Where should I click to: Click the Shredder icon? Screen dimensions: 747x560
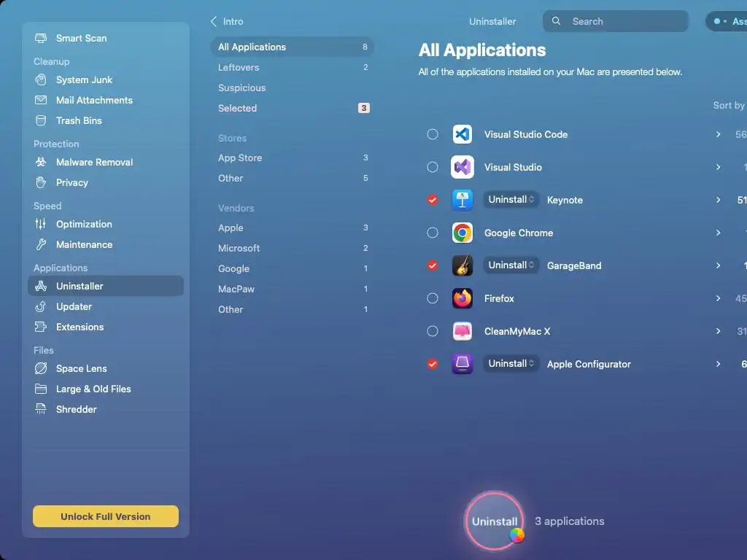click(x=41, y=409)
